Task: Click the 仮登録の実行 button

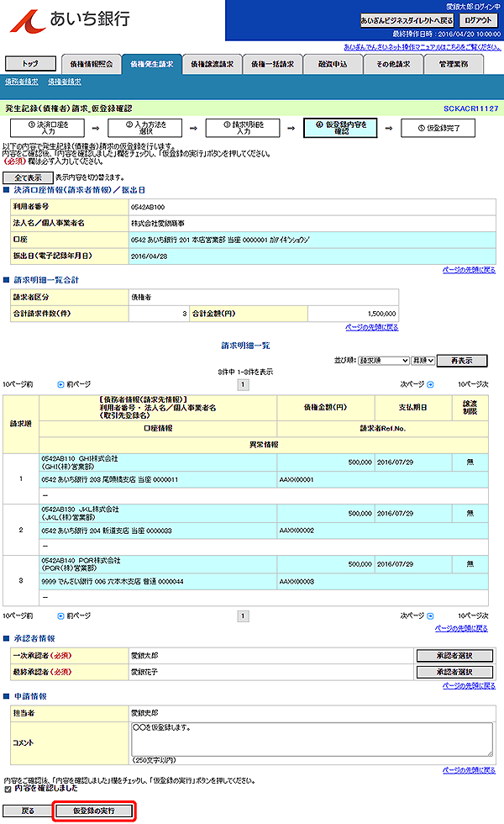Action: tap(94, 811)
